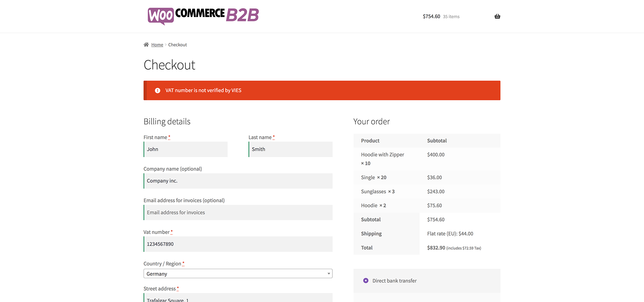Open the shopping basket icon

497,16
